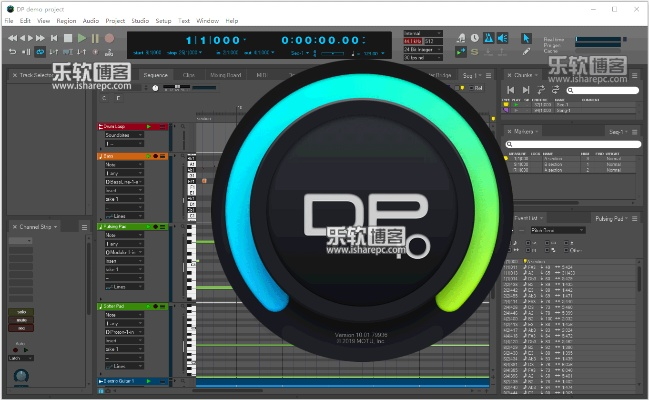The width and height of the screenshot is (649, 400).
Task: Click the Stop transport button
Action: tap(68, 38)
